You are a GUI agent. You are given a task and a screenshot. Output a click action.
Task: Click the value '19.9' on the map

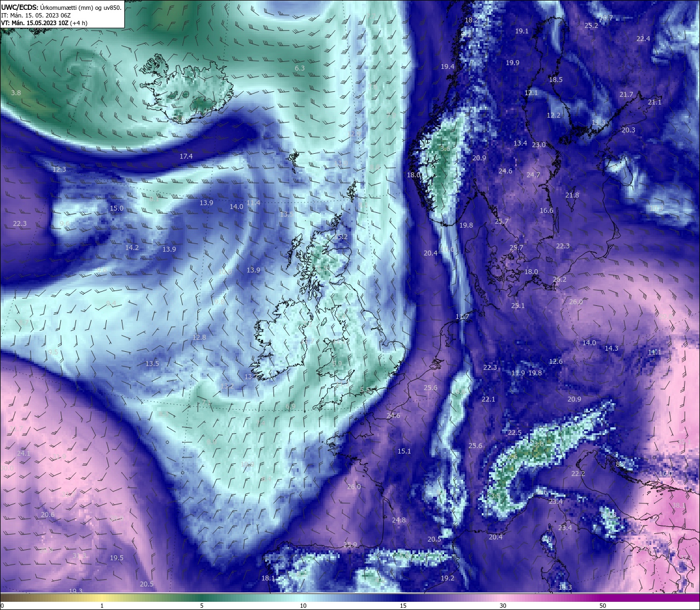512,63
